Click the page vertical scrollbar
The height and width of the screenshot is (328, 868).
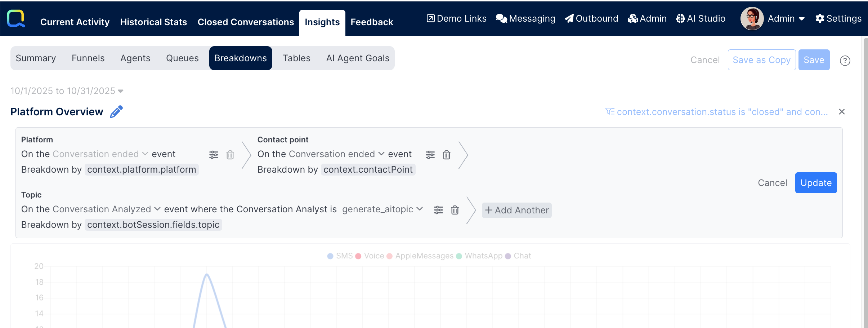865,182
